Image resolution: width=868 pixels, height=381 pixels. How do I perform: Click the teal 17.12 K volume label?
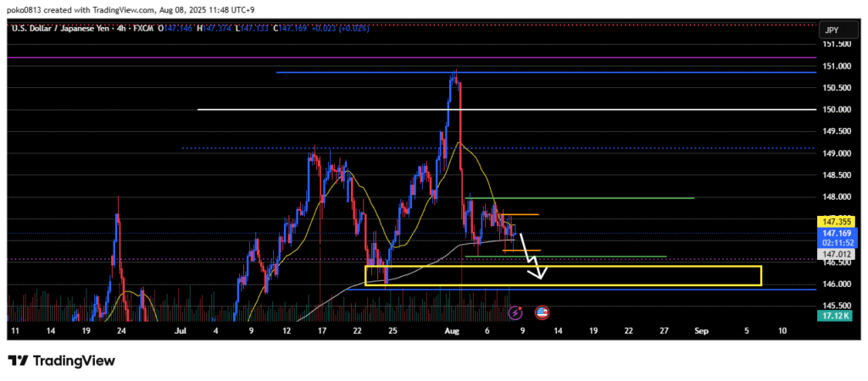pyautogui.click(x=836, y=316)
